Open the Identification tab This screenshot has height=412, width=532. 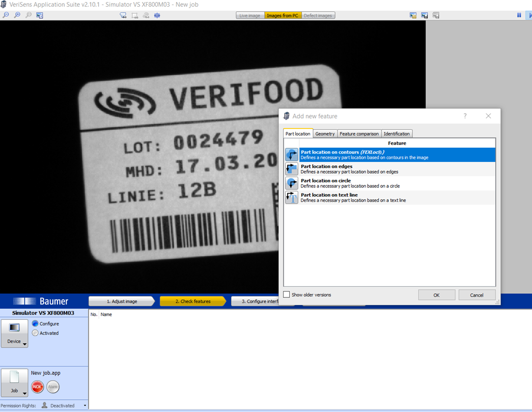coord(397,134)
